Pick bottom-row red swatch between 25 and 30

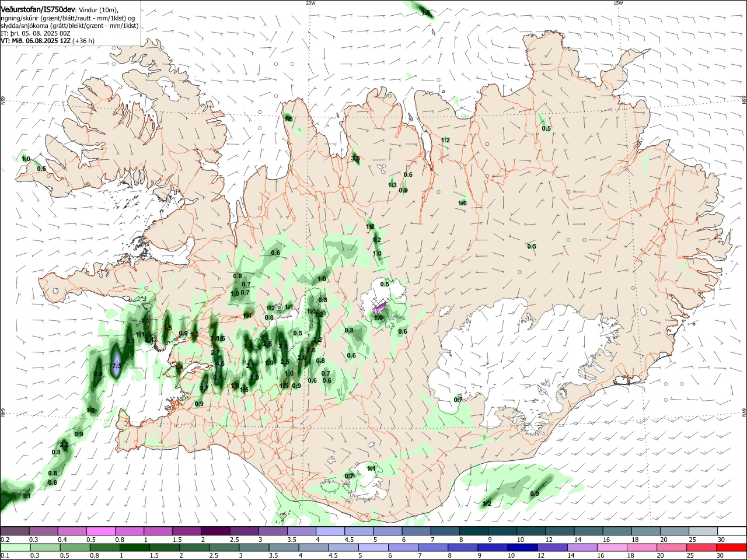702,547
